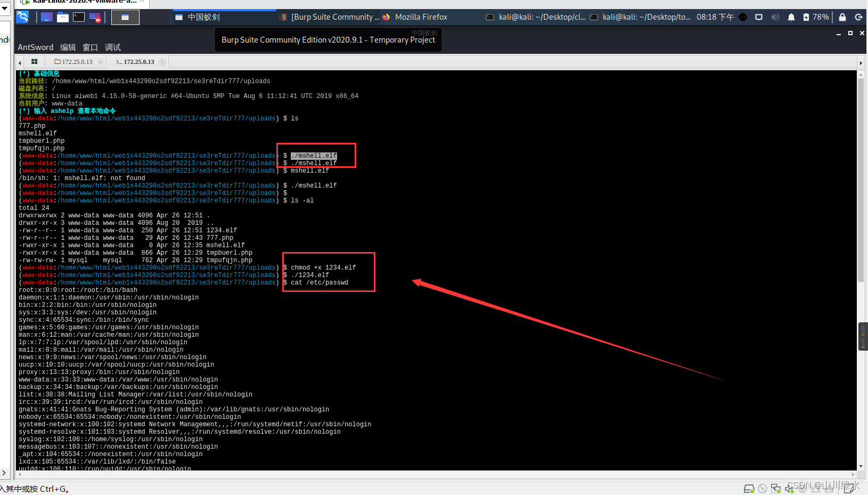Viewport: 868px width, 495px height.
Task: Click the battery 78% indicator
Action: pyautogui.click(x=816, y=17)
